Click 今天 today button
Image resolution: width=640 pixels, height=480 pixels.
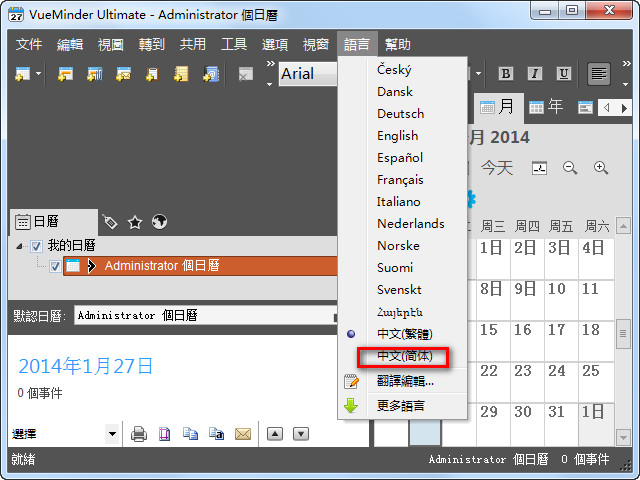coord(497,167)
